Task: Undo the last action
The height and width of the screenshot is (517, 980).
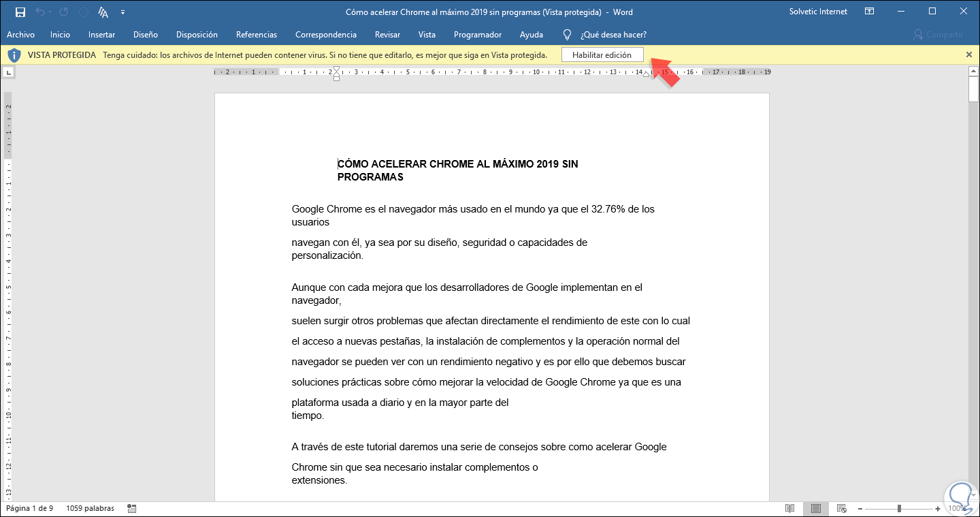Action: coord(40,12)
